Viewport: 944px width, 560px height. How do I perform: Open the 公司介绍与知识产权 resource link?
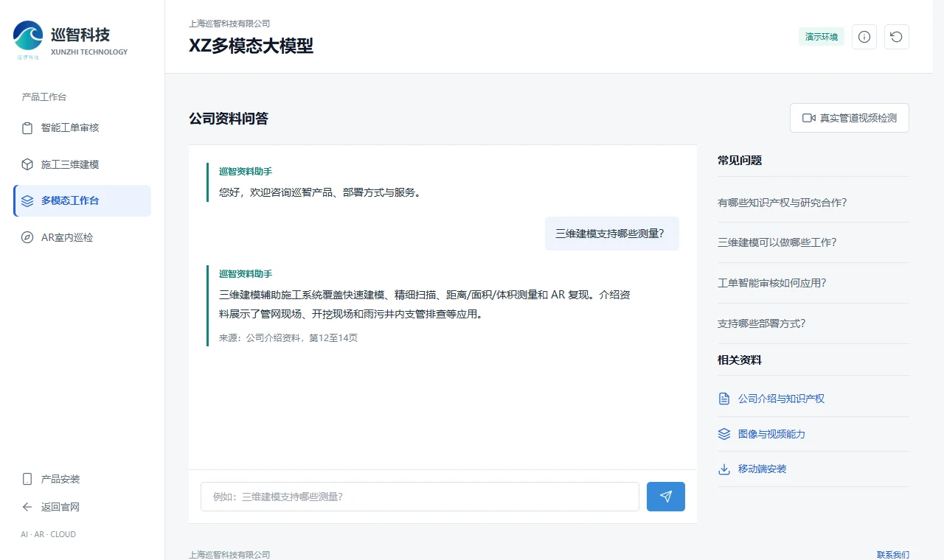[813, 399]
